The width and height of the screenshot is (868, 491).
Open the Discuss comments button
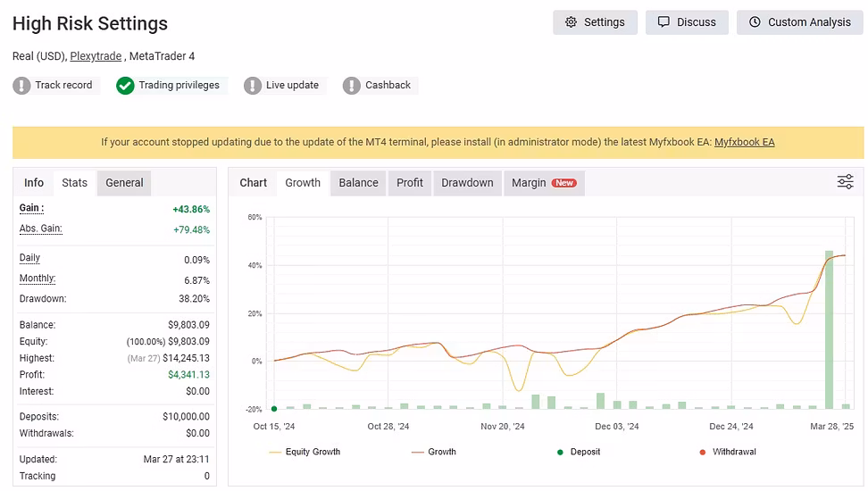(x=687, y=22)
